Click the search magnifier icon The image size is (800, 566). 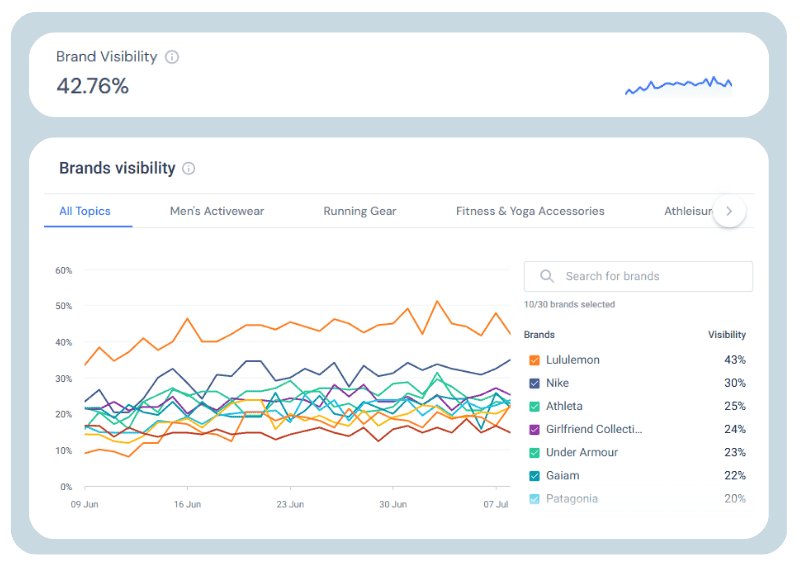click(x=547, y=276)
